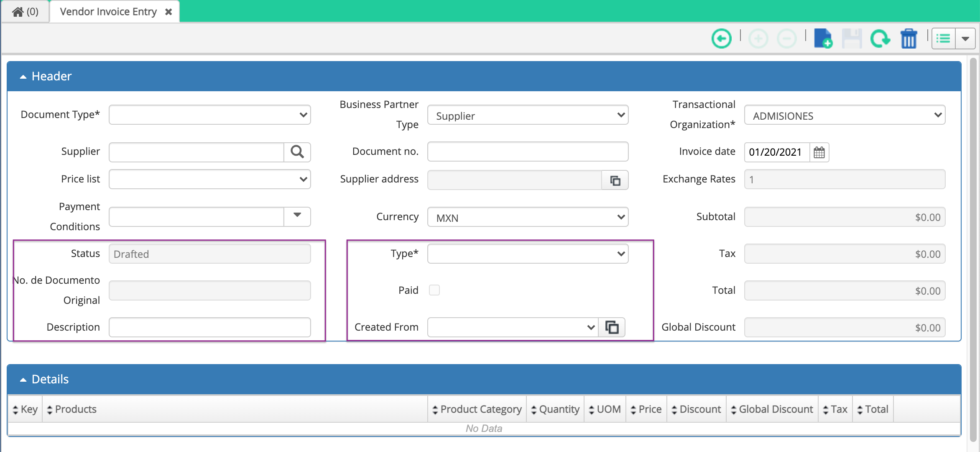
Task: Expand the Payment Conditions selector
Action: click(297, 216)
